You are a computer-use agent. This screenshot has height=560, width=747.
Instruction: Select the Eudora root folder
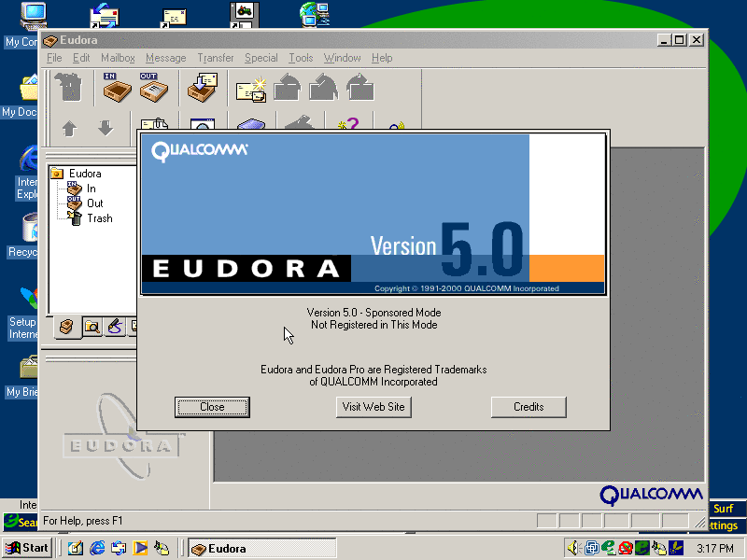coord(84,174)
